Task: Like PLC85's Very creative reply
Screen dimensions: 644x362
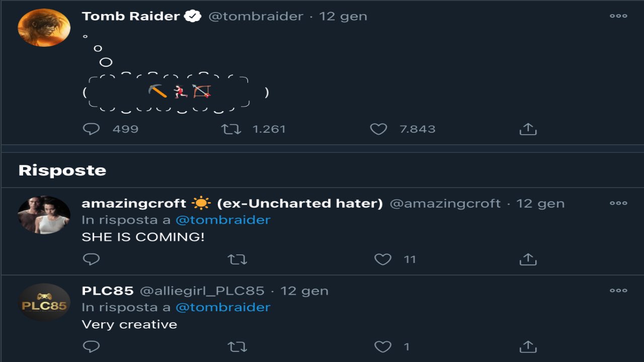Action: tap(383, 346)
